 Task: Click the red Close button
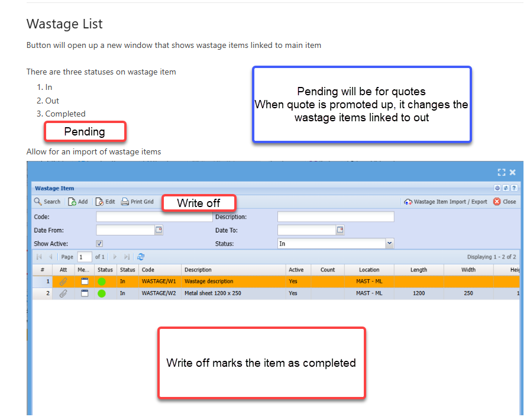(505, 202)
